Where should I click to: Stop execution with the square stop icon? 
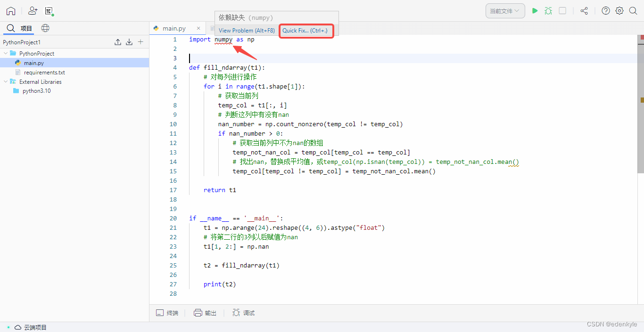pos(562,10)
